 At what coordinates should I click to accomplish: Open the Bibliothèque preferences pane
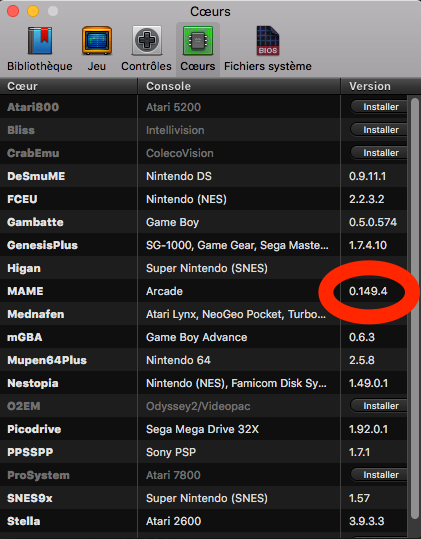point(40,49)
